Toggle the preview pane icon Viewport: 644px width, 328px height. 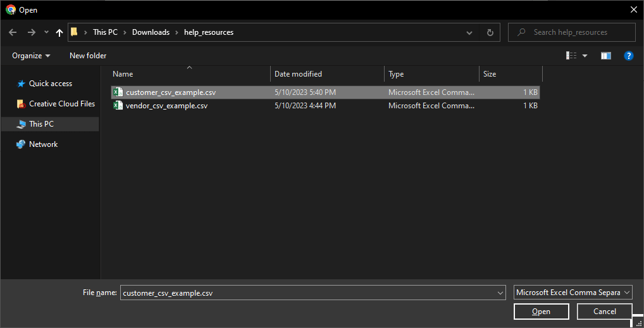tap(605, 56)
